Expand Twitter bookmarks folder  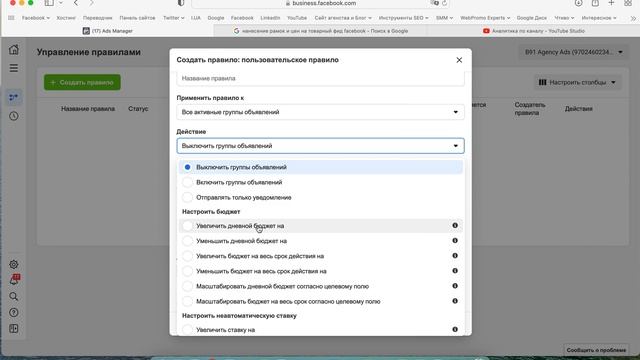pyautogui.click(x=173, y=18)
